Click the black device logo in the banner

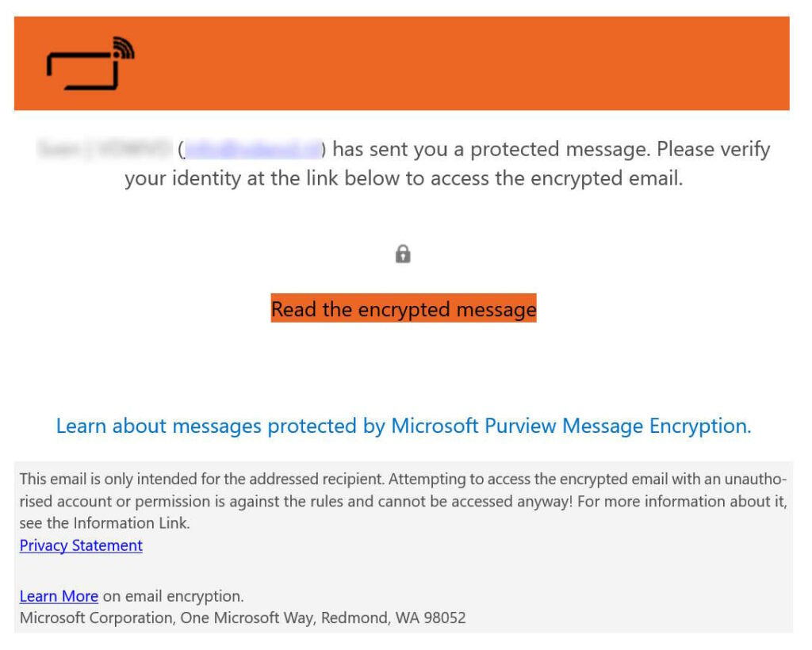coord(90,63)
